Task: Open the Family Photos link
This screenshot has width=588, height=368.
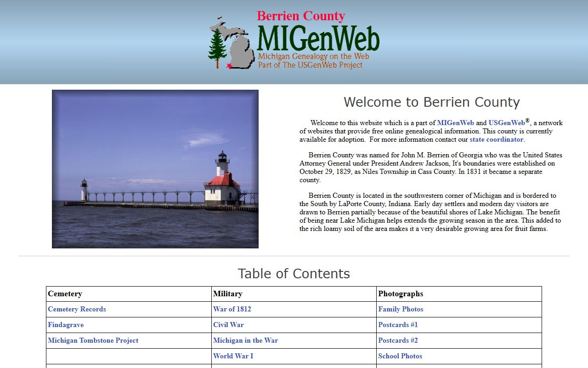Action: pyautogui.click(x=401, y=309)
